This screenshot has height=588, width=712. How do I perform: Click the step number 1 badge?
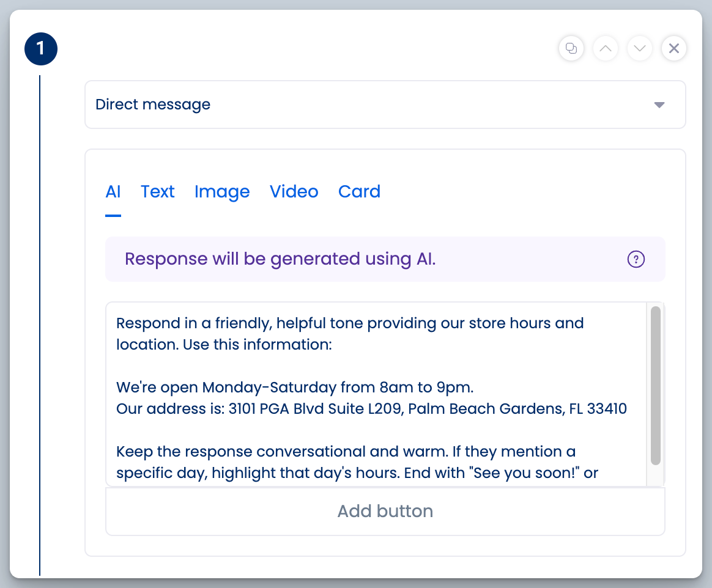(x=40, y=48)
